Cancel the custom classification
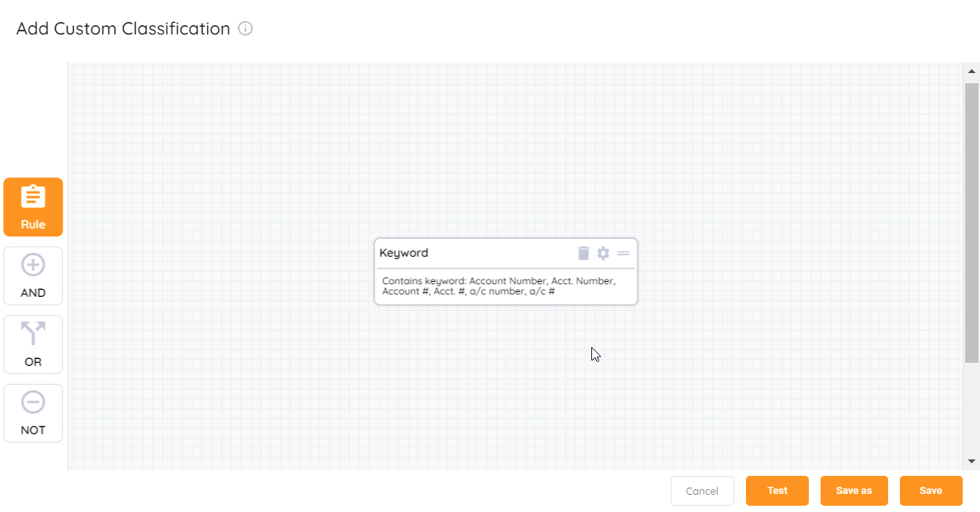The height and width of the screenshot is (512, 980). (x=702, y=490)
